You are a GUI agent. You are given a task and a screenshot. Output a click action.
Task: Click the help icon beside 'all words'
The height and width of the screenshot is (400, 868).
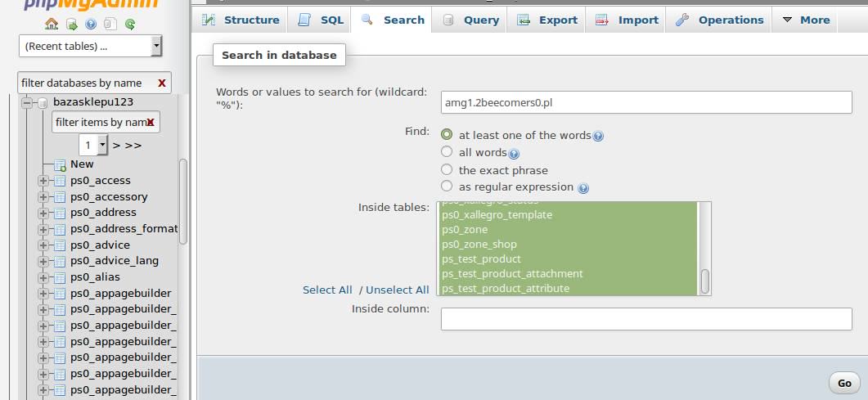(514, 154)
